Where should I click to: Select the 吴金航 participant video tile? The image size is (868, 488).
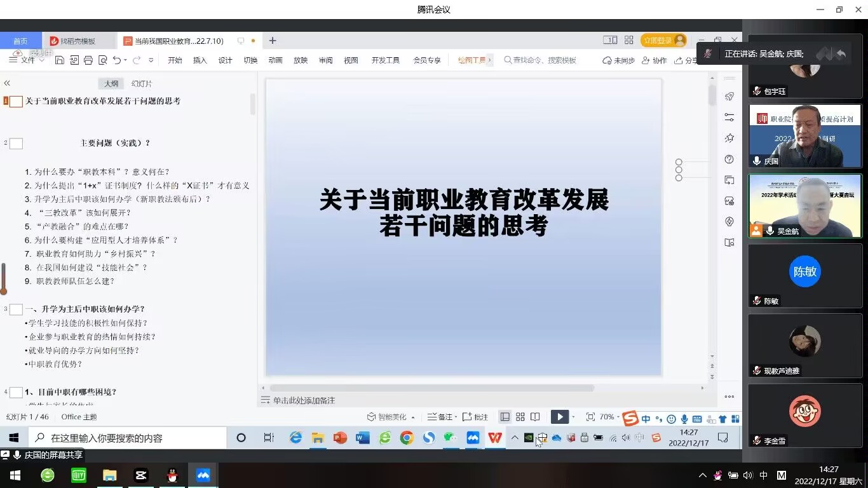pyautogui.click(x=805, y=206)
